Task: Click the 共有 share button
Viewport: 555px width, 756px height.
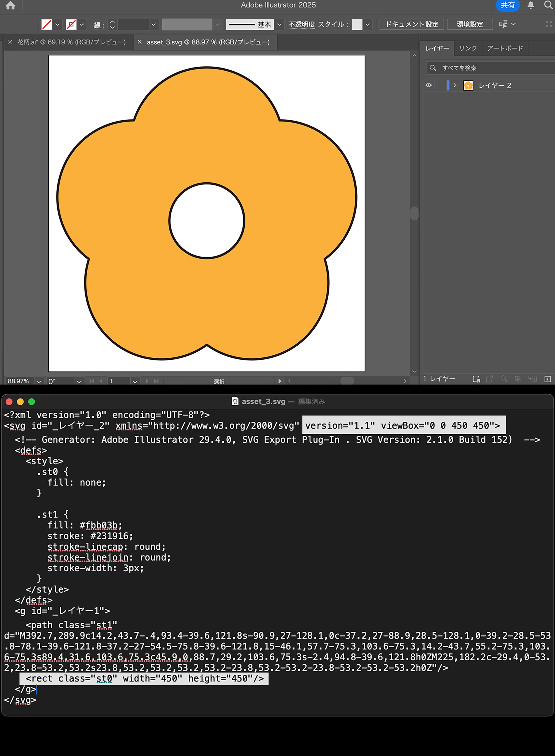Action: pyautogui.click(x=507, y=5)
